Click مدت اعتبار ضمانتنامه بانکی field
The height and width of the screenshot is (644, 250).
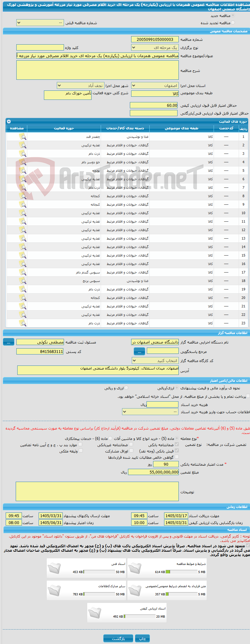166,464
